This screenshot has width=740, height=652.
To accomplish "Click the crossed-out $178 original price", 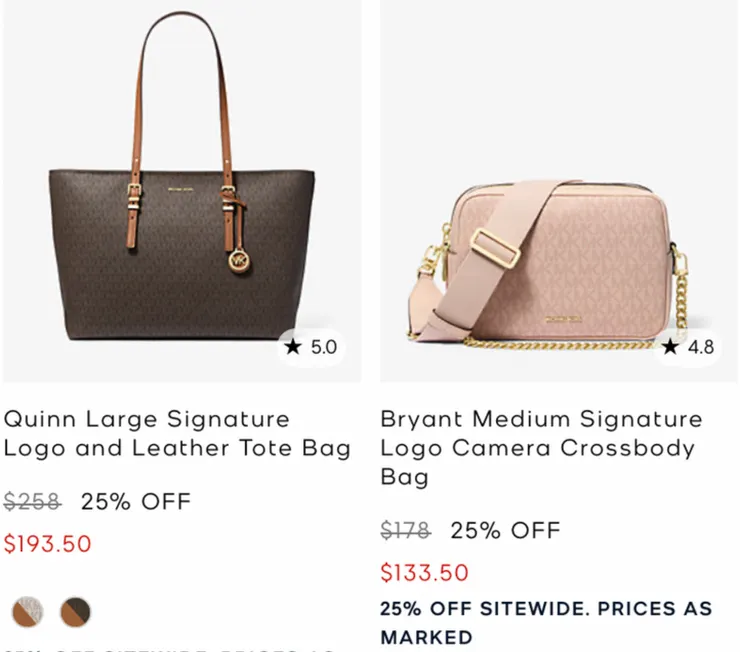I will (x=405, y=530).
